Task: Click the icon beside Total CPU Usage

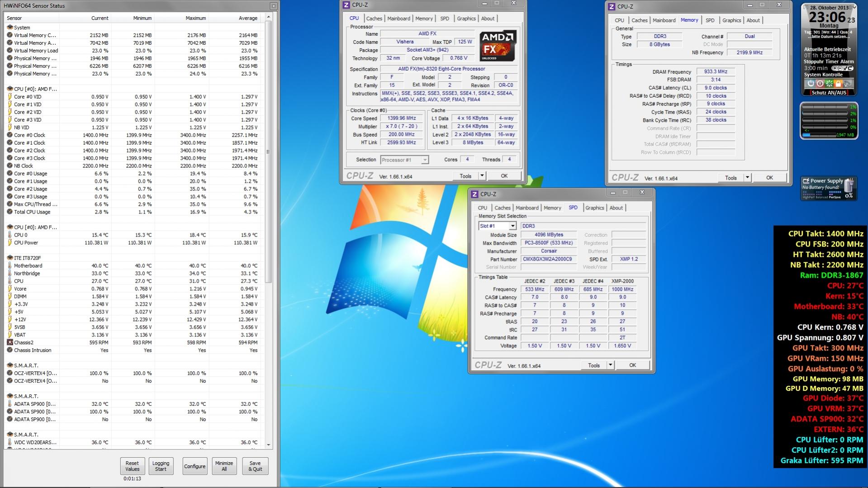Action: point(10,212)
